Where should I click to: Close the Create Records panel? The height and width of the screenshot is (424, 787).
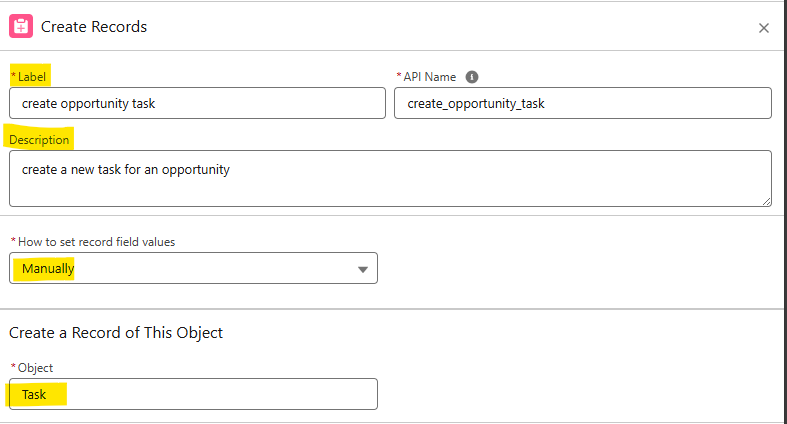point(764,28)
